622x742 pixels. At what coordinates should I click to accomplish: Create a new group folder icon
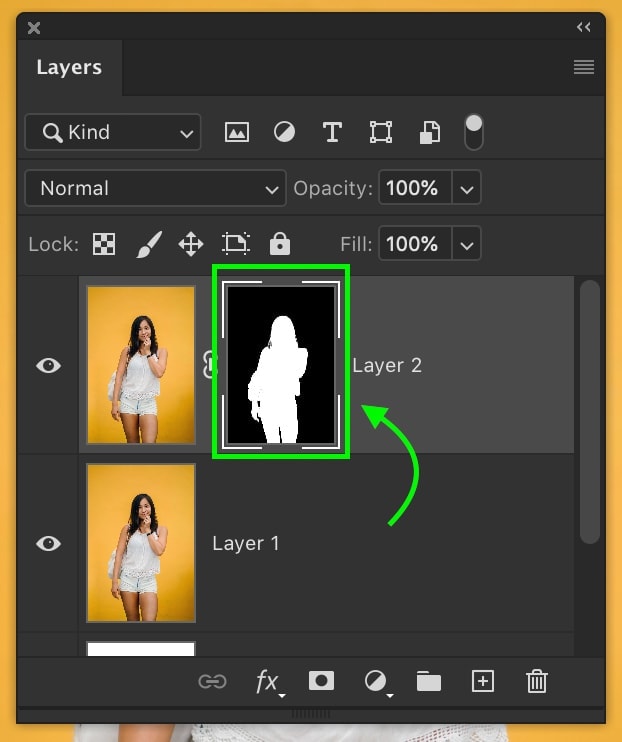(429, 681)
